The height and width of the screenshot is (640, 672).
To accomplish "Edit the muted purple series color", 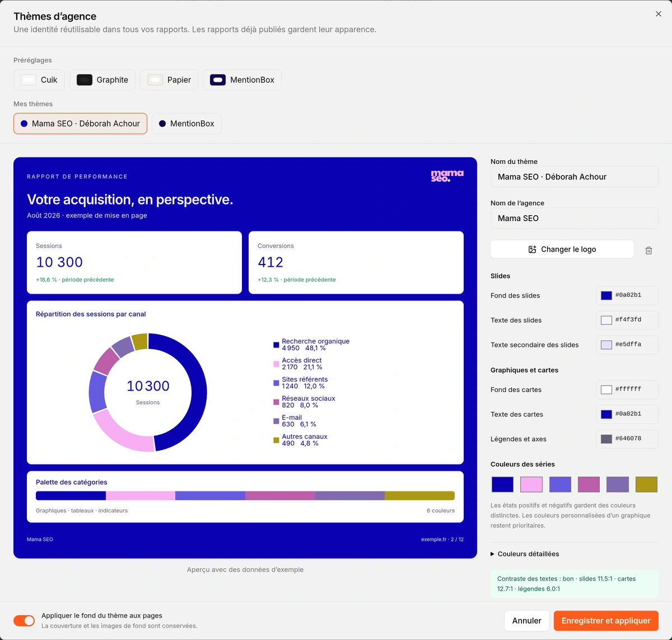I will pos(618,484).
